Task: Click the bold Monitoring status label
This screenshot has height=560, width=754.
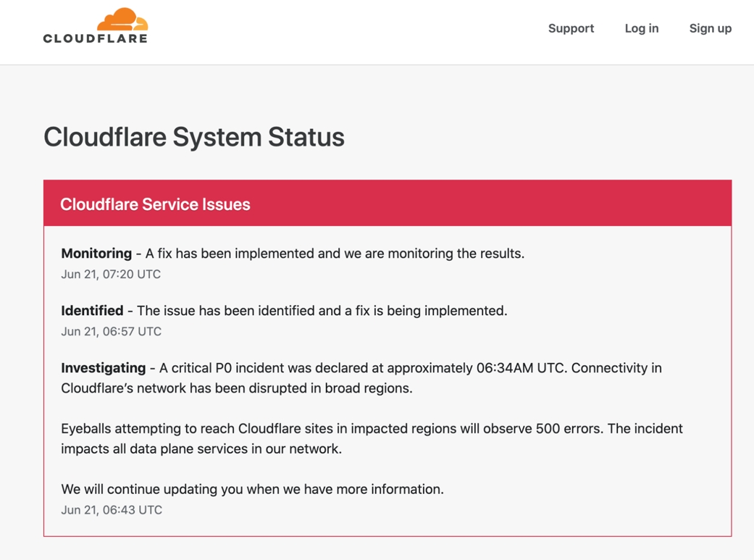Action: (96, 253)
